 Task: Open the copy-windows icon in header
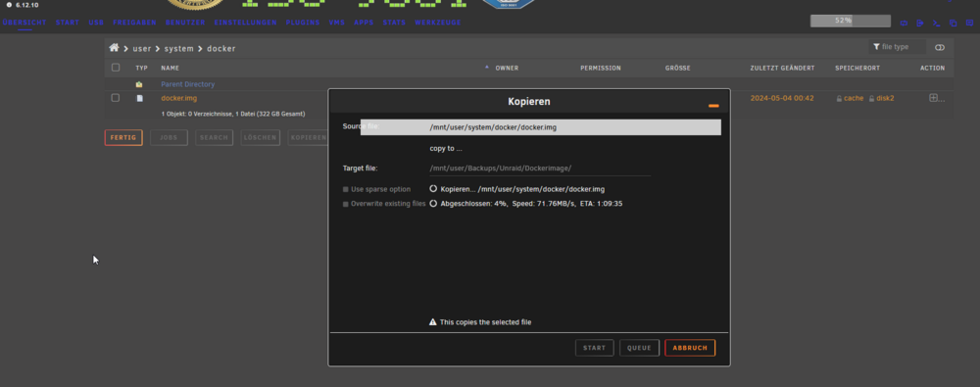click(x=954, y=23)
